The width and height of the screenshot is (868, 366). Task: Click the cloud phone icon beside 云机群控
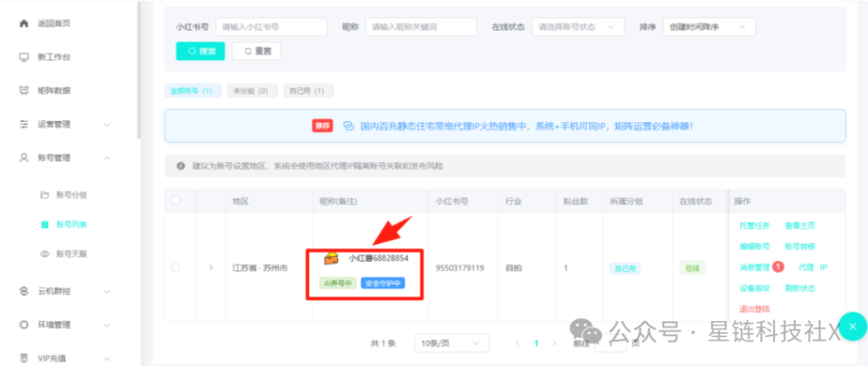(23, 291)
